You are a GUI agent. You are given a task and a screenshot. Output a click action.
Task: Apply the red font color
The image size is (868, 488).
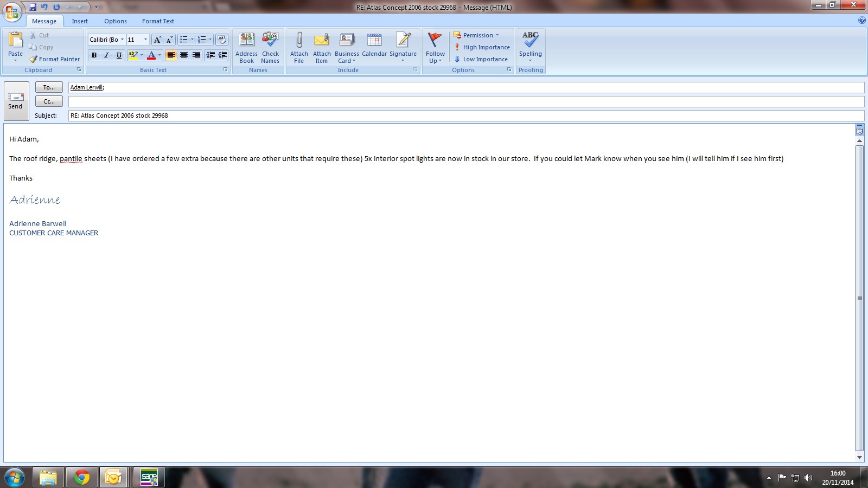tap(151, 55)
